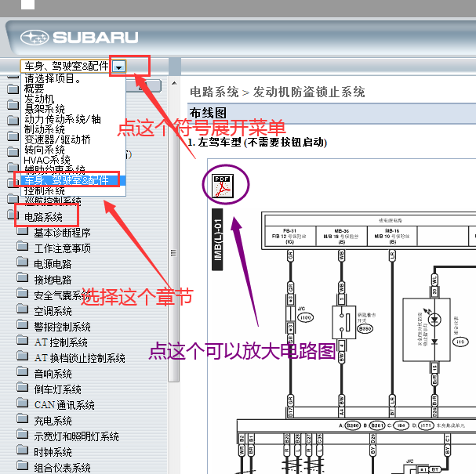Open 基本诊断程序 folder item
476x474 pixels.
(62, 233)
